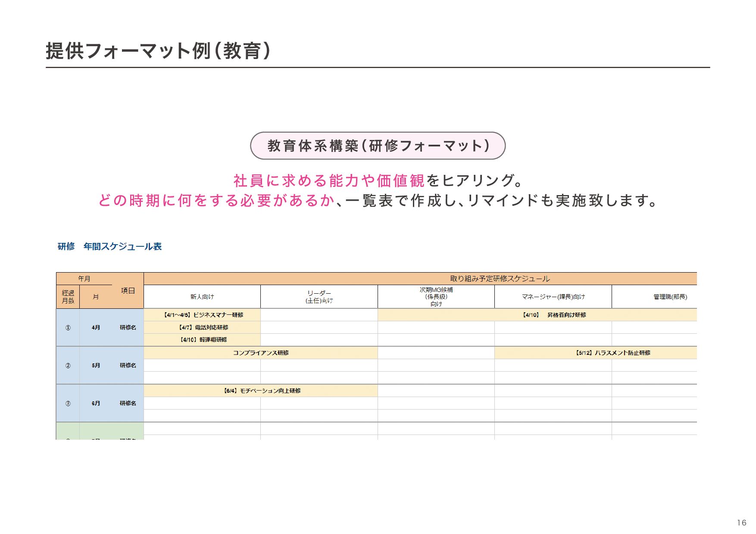Select the 新人向け column header
This screenshot has height=534, width=756.
202,297
